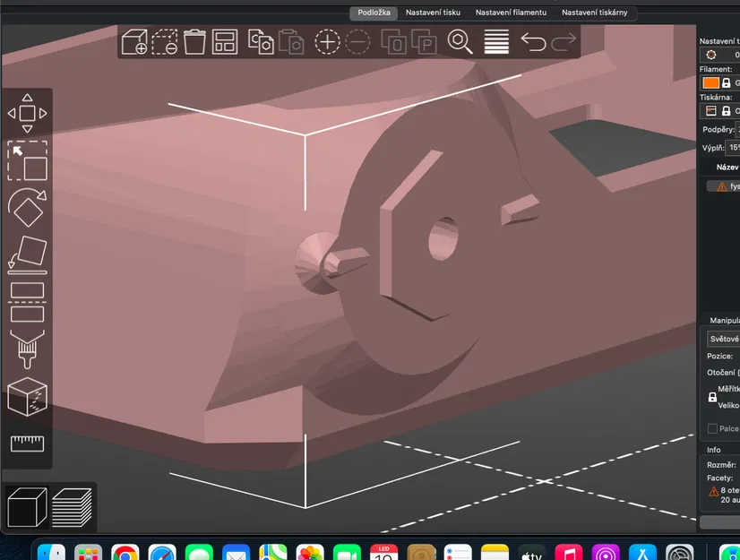
Task: Click the Arrange objects icon
Action: (225, 42)
